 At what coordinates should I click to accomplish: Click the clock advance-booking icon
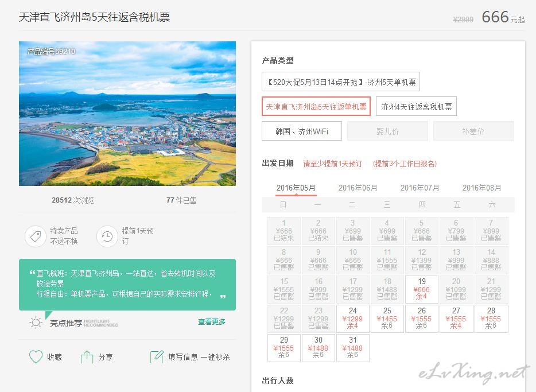[107, 236]
